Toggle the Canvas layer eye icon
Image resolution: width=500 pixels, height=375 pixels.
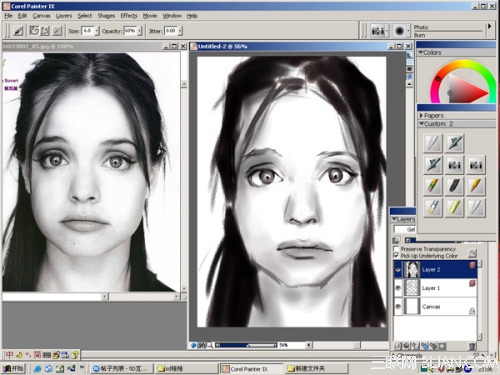(398, 306)
